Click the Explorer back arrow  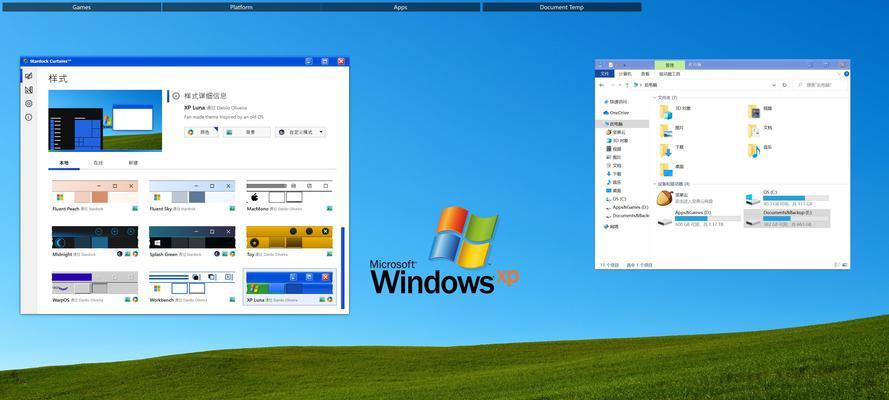(602, 85)
